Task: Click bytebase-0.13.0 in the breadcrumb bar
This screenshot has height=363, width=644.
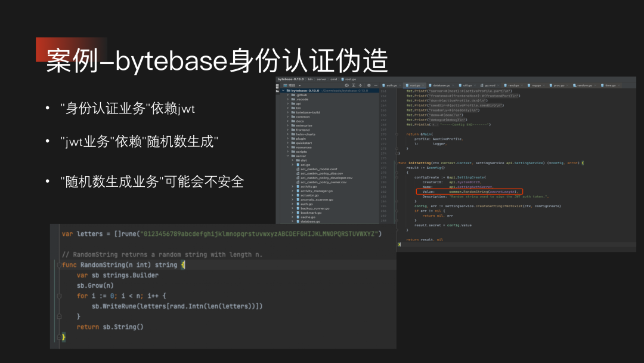Action: click(290, 79)
